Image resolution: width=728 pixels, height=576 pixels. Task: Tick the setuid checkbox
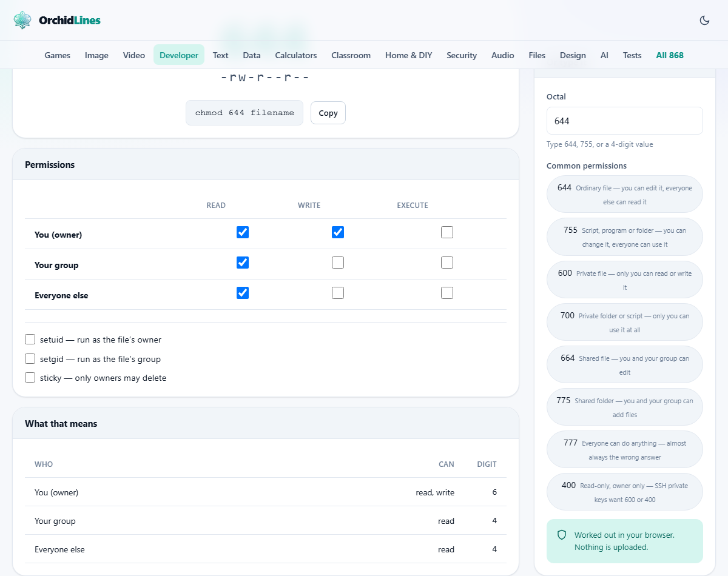(x=30, y=339)
